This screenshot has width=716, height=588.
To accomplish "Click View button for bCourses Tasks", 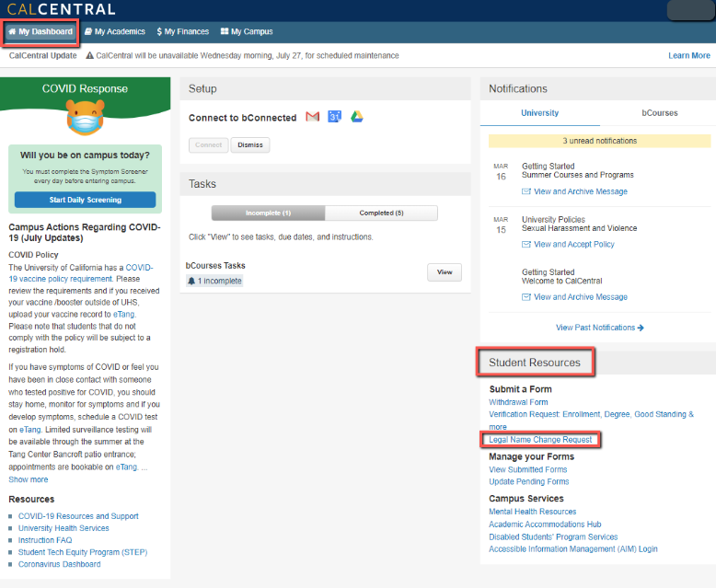I will click(x=444, y=272).
